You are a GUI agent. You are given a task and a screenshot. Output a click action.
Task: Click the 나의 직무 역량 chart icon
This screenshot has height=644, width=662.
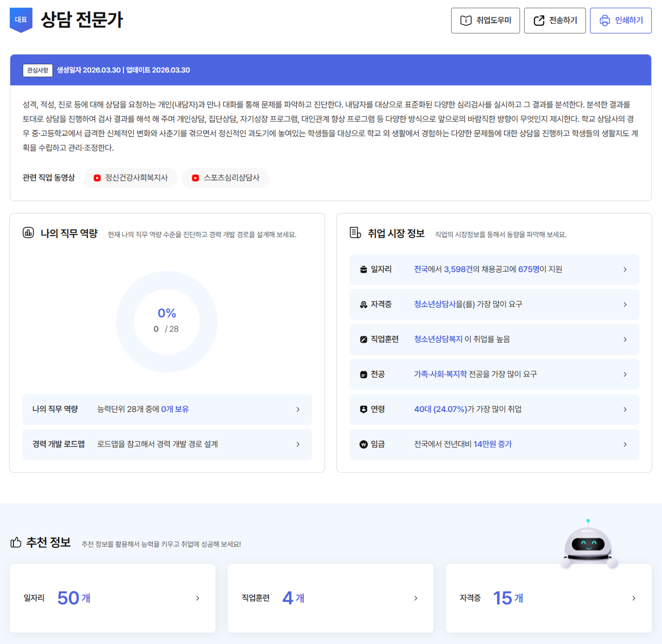(x=28, y=233)
